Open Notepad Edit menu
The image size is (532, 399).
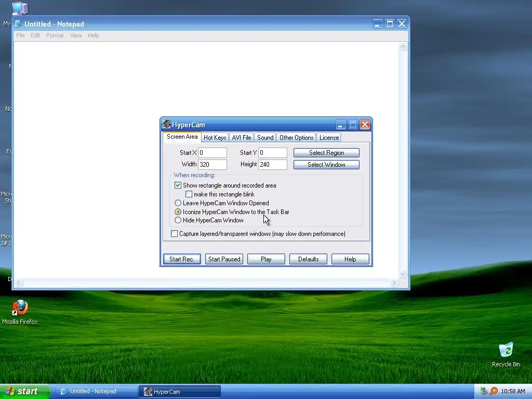(x=35, y=35)
